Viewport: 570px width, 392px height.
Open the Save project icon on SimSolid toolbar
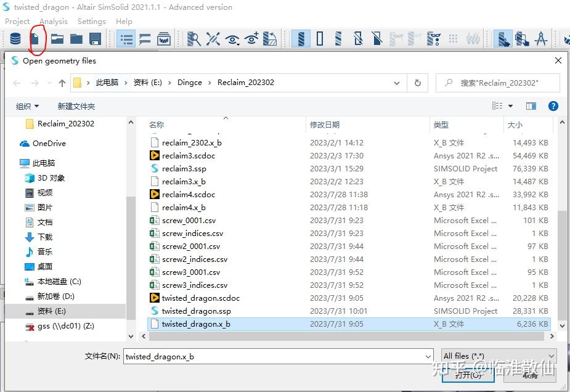pos(94,39)
